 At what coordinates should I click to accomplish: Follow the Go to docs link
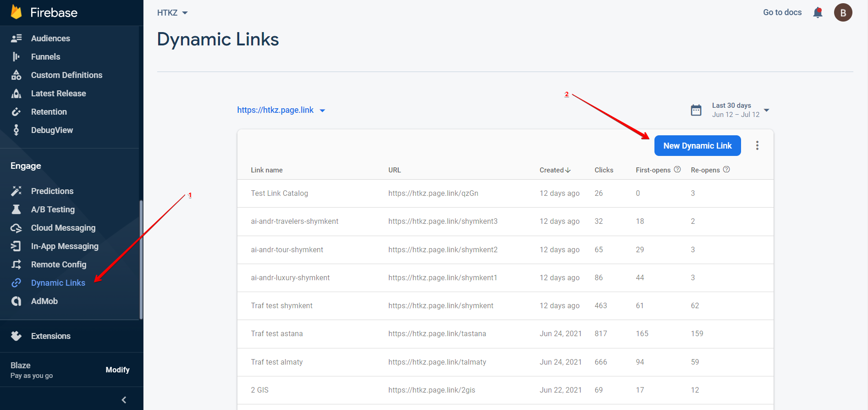point(782,12)
